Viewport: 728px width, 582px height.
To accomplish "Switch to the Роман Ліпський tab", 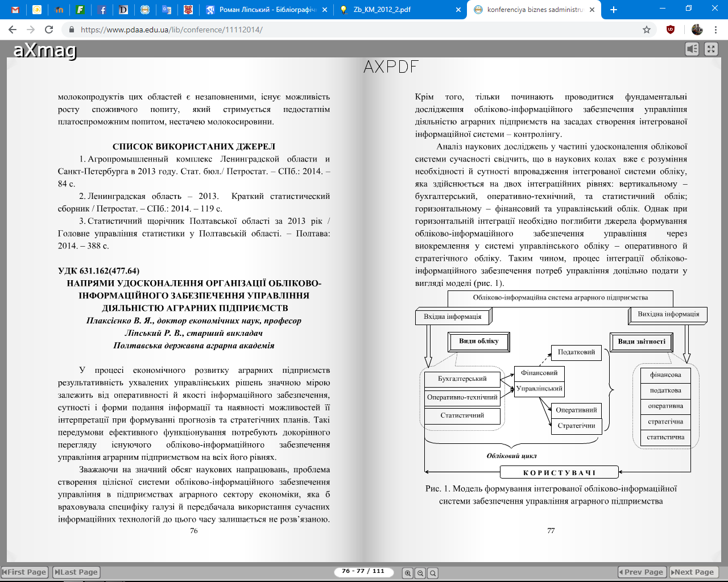I will tap(267, 10).
